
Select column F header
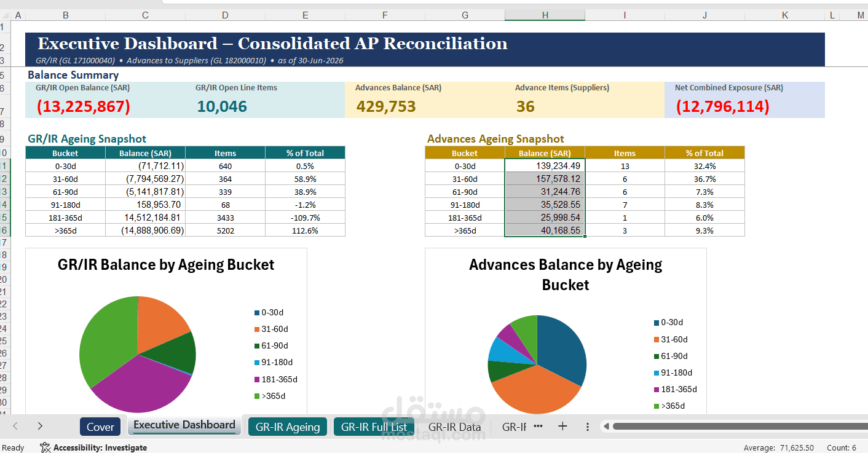pos(385,15)
